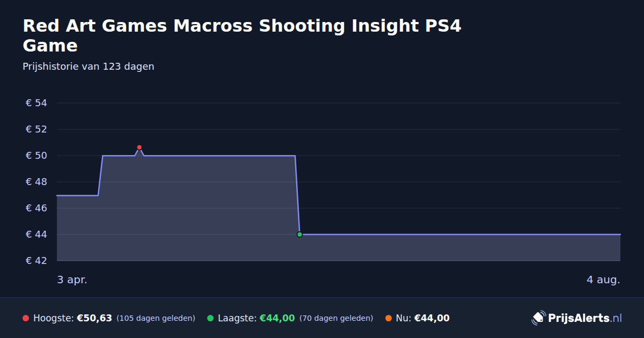Screen dimensions: 644x338
Task: Click the € 42 axis label
Action: coord(36,261)
